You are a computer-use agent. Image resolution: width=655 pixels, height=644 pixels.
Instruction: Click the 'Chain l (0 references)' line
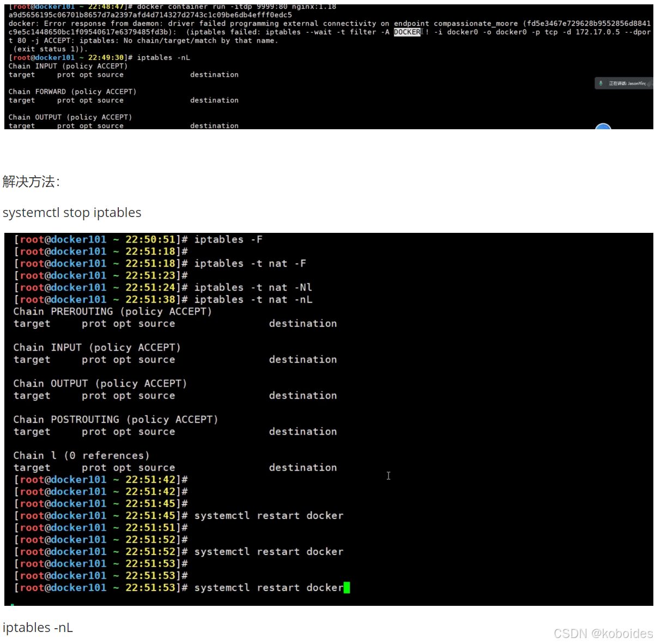click(81, 455)
